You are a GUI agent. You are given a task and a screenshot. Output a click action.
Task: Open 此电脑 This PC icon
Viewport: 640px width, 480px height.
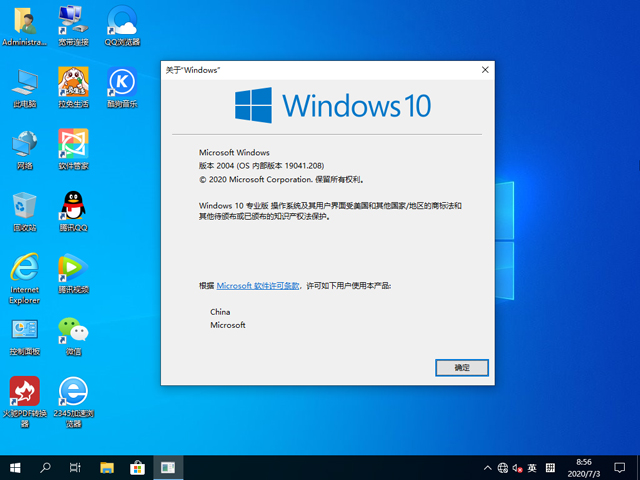(24, 87)
